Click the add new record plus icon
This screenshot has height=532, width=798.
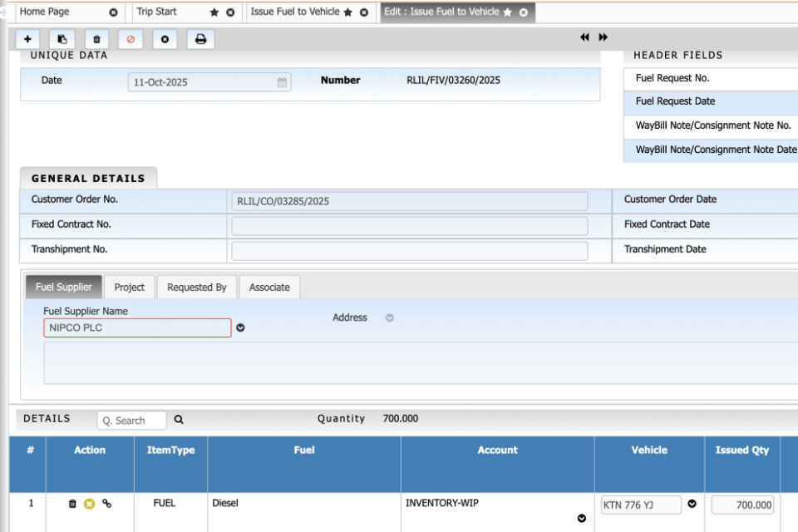point(27,39)
